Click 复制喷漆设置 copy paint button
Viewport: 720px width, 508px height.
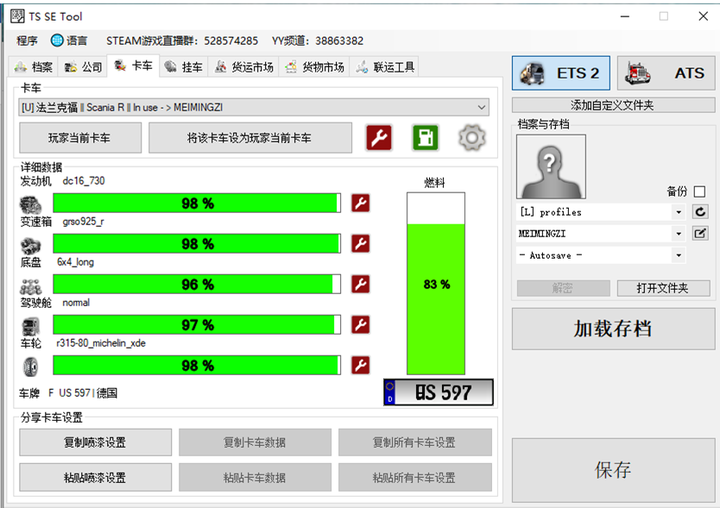96,442
